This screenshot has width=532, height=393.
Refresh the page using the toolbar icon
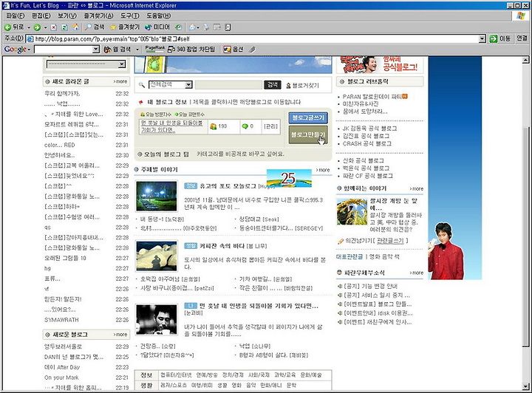[64, 27]
